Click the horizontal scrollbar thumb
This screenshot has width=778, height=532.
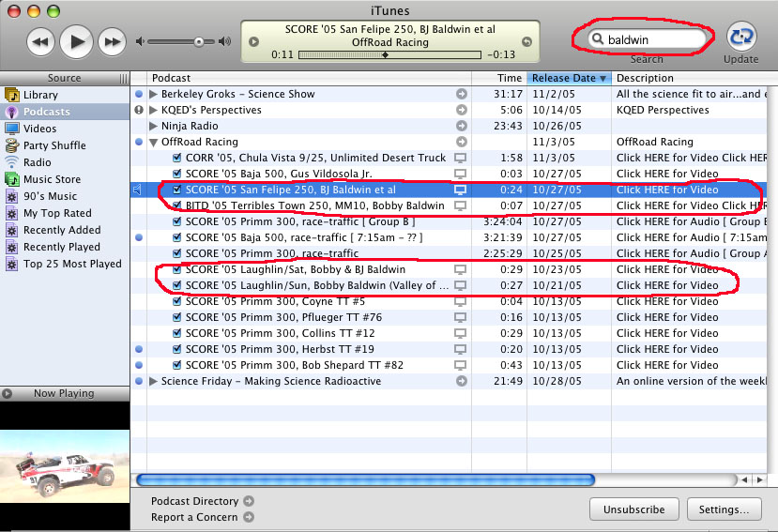(x=365, y=479)
